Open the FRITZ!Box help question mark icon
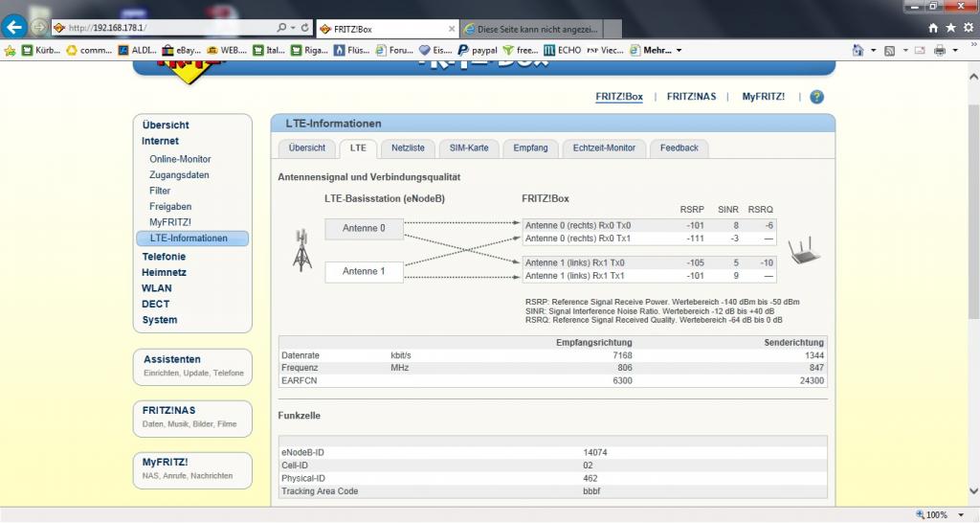 817,97
